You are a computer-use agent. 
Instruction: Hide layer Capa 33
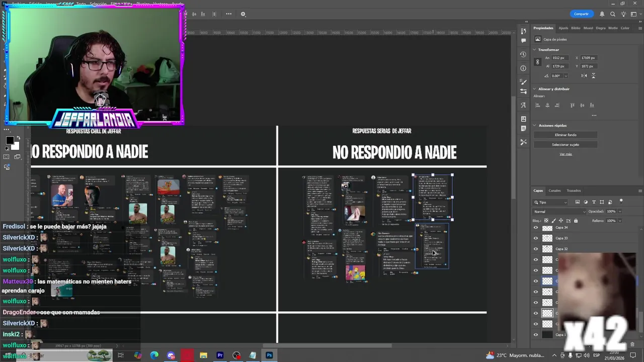coord(535,238)
